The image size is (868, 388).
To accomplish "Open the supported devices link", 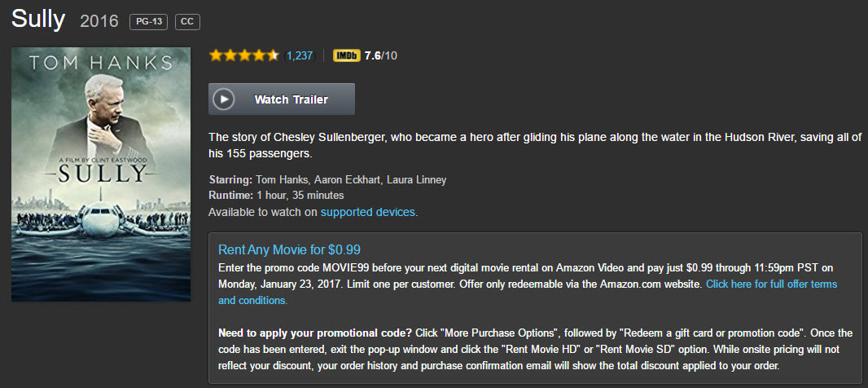I will pyautogui.click(x=368, y=212).
